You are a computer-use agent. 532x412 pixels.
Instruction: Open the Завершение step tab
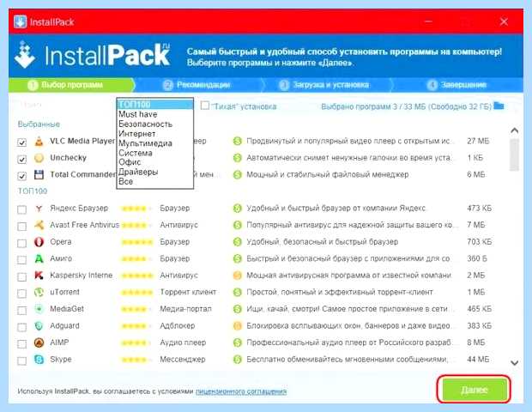[x=458, y=85]
